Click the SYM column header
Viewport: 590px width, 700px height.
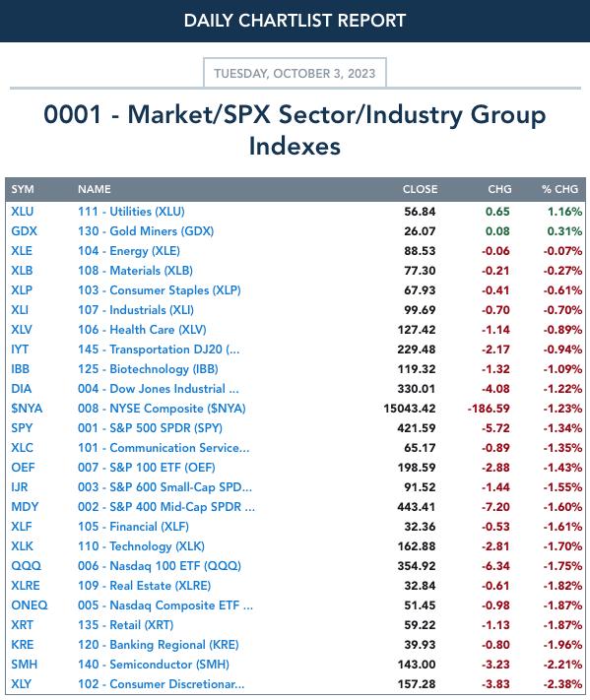tap(23, 189)
